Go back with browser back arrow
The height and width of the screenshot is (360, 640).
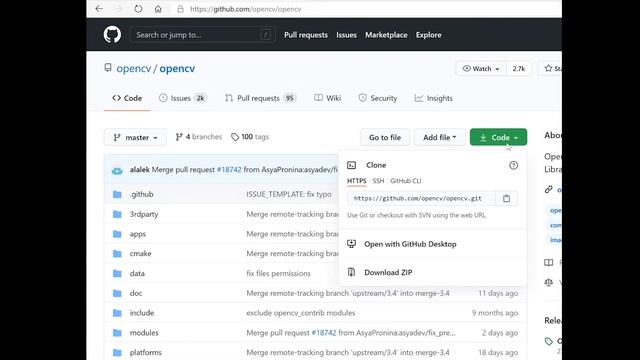[x=99, y=9]
